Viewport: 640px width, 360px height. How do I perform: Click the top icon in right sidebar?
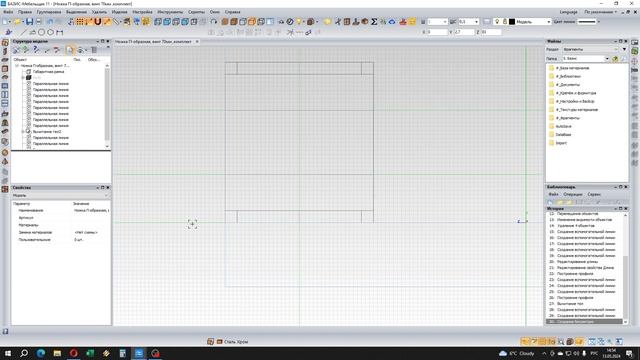(635, 42)
